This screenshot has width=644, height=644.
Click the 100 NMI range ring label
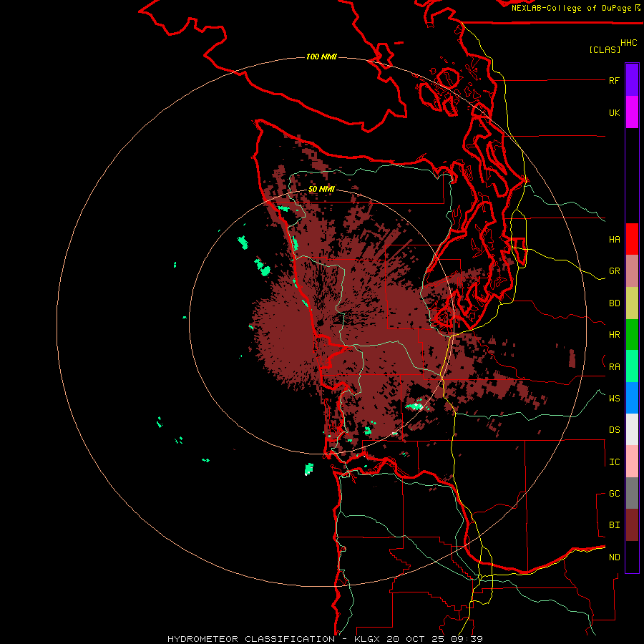pos(321,57)
